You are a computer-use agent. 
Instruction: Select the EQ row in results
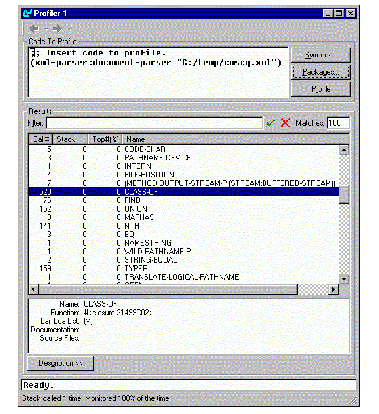click(x=184, y=234)
